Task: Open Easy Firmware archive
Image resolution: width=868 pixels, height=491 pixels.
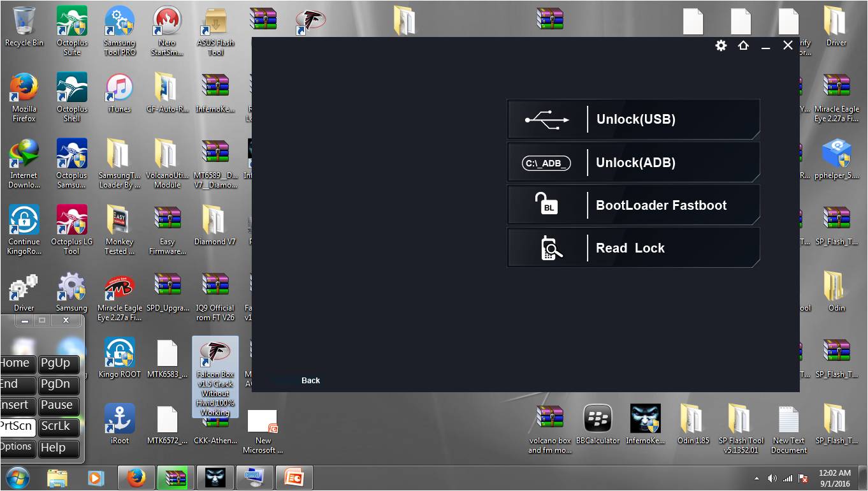Action: 167,230
